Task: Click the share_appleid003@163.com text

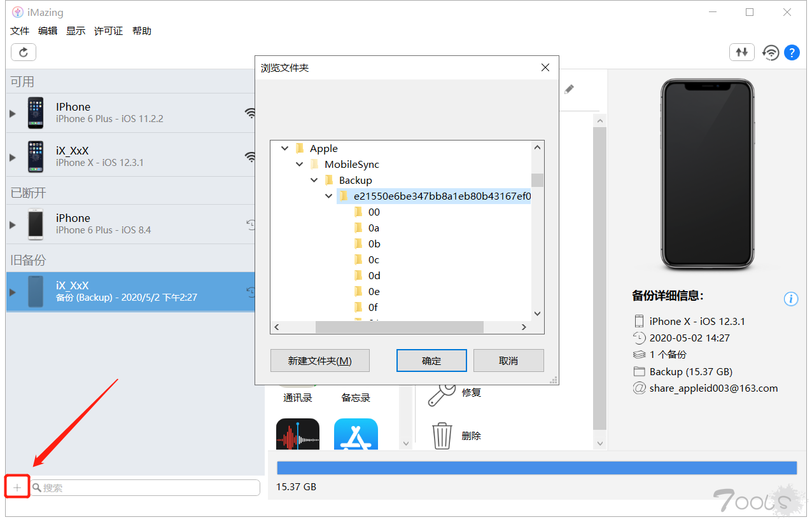Action: [x=713, y=388]
